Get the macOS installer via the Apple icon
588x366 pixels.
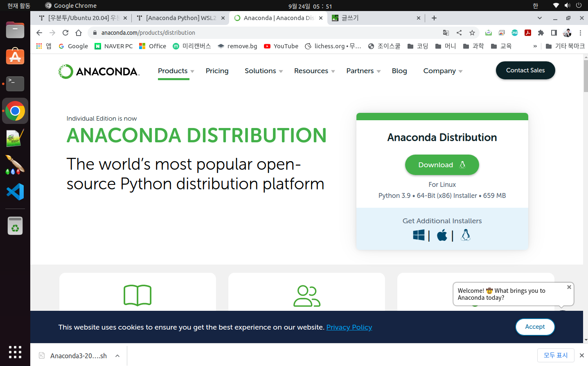coord(442,235)
